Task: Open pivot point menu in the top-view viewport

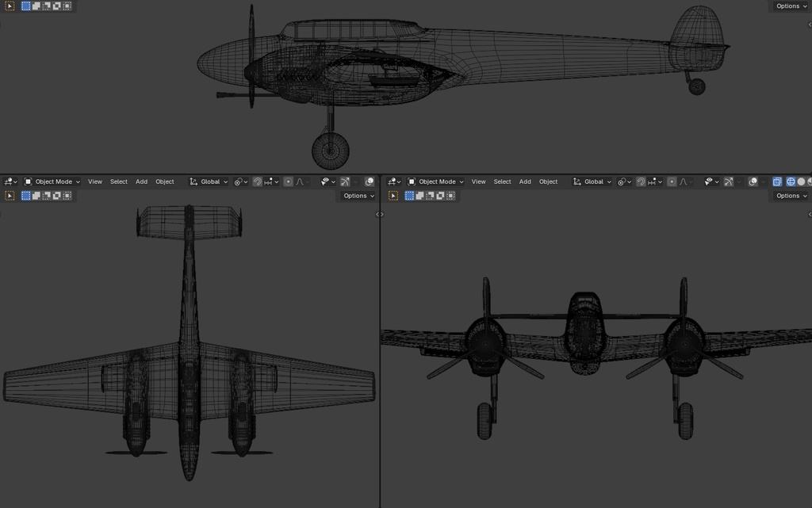Action: (x=240, y=181)
